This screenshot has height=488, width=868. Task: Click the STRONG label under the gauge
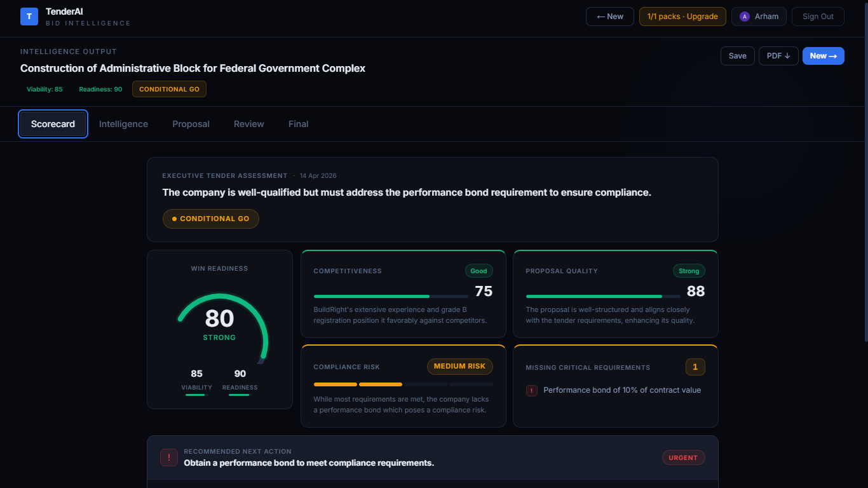219,337
